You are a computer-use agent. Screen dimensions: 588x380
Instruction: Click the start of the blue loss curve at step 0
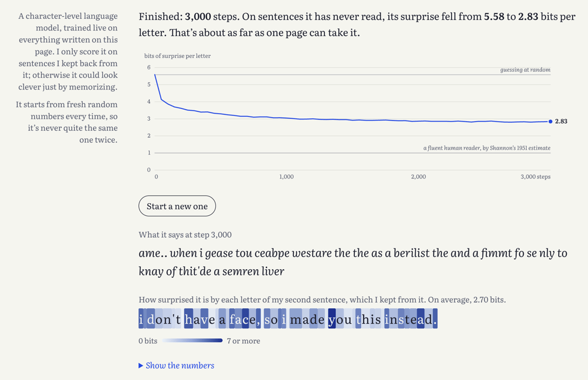[155, 75]
